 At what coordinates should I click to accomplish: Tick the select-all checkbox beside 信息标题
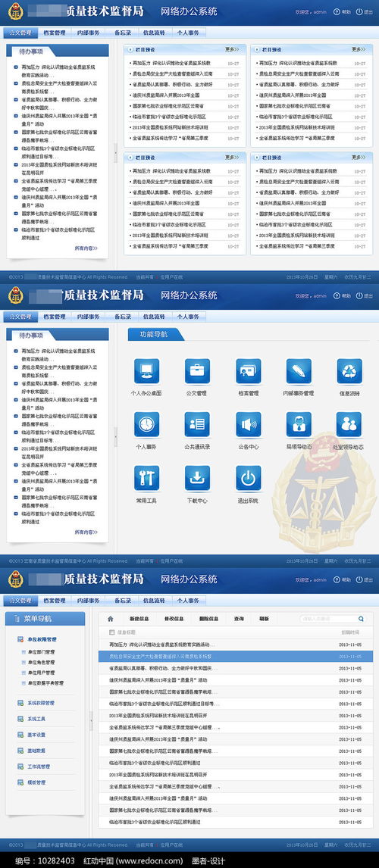(111, 632)
